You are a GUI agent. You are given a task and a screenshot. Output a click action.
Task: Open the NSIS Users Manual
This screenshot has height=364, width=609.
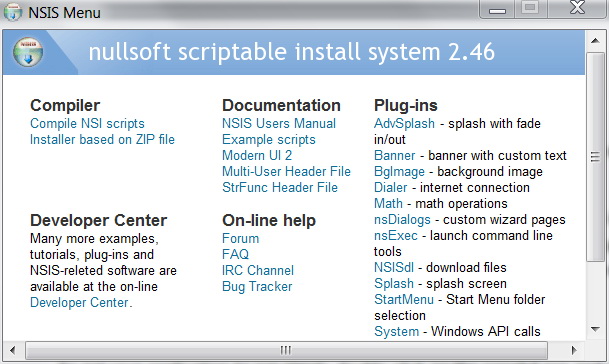(x=279, y=124)
